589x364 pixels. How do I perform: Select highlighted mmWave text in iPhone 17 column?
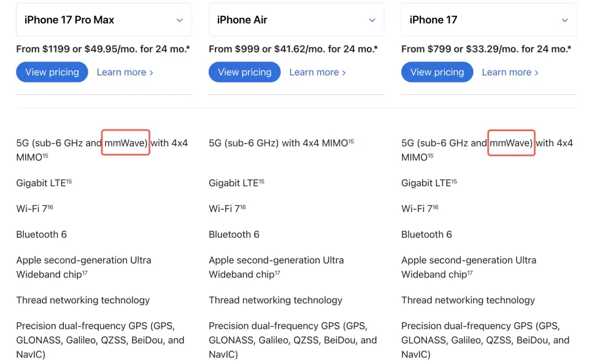tap(511, 143)
